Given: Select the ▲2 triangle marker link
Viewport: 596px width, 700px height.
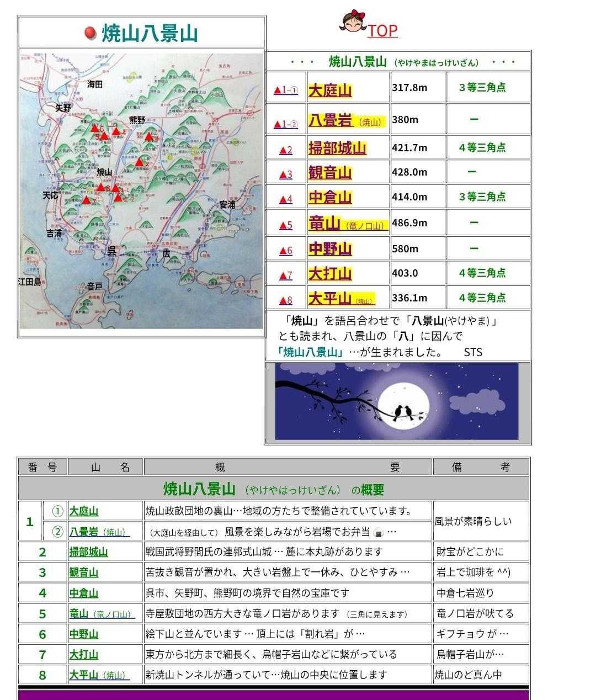Looking at the screenshot, I should coord(286,150).
